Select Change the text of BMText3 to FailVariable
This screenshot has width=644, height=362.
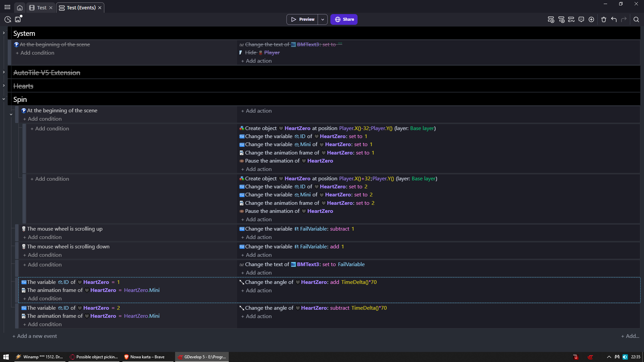pos(302,264)
